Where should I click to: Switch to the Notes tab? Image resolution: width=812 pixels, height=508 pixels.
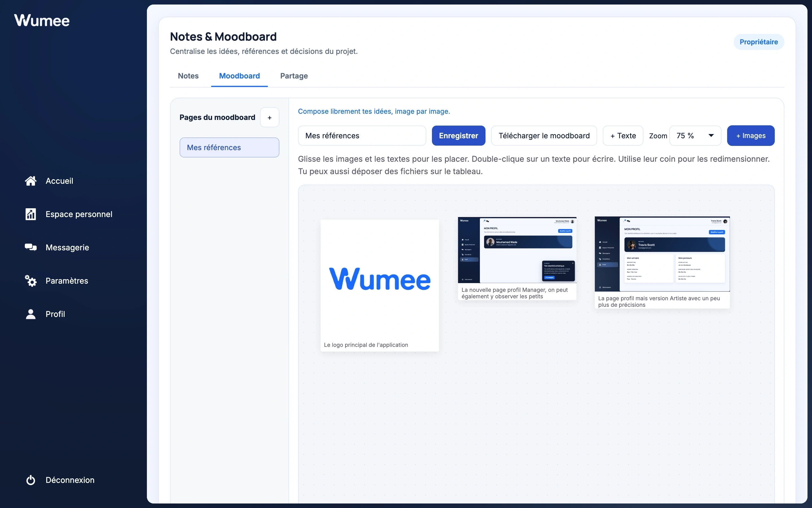pos(188,76)
